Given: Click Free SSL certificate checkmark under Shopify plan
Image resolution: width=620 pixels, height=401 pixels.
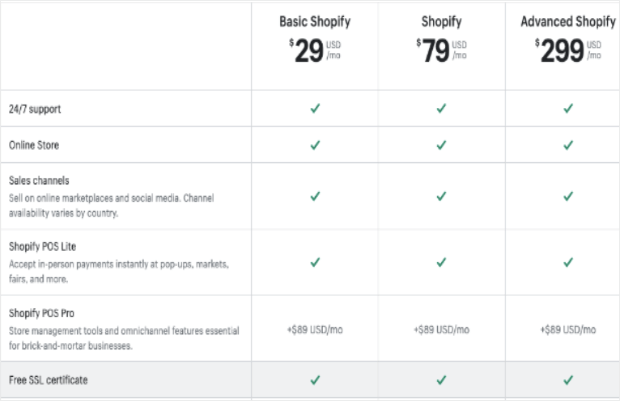Looking at the screenshot, I should pyautogui.click(x=441, y=380).
